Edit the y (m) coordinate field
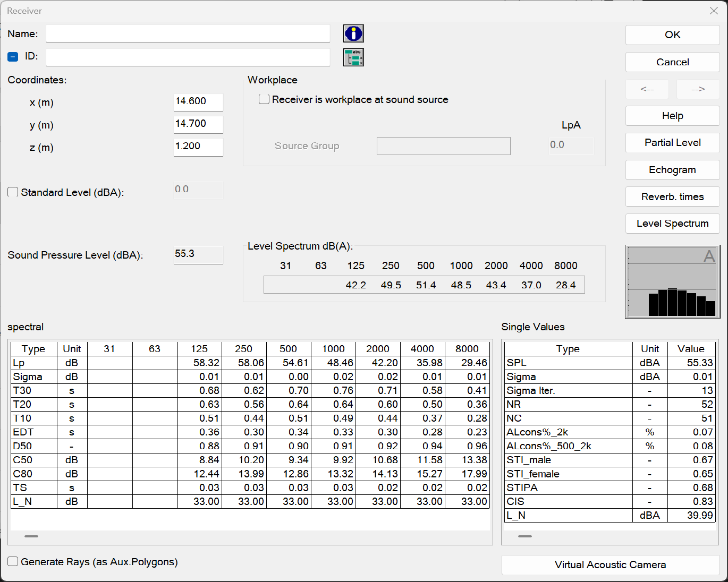This screenshot has width=728, height=582. click(198, 124)
